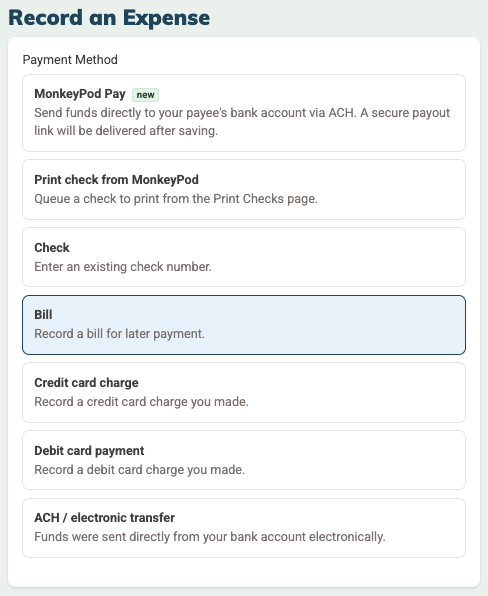Click the highlighted Bill option
Screen dimensions: 488x596
[244, 325]
